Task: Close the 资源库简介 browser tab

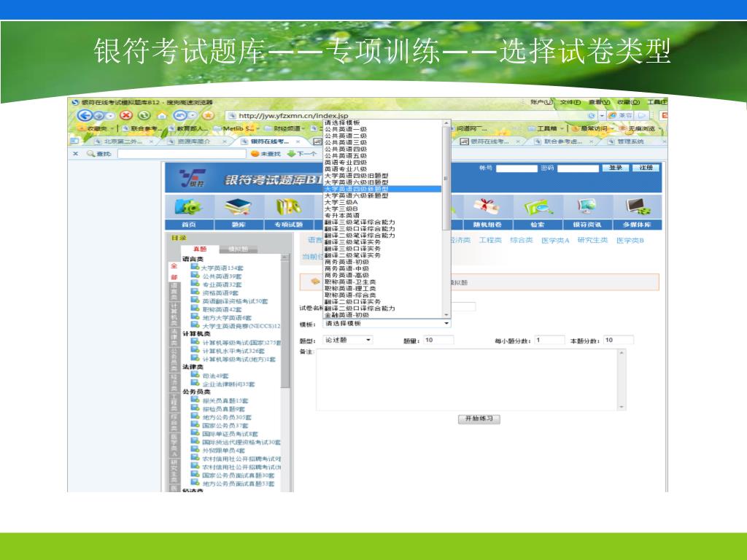Action: click(225, 141)
